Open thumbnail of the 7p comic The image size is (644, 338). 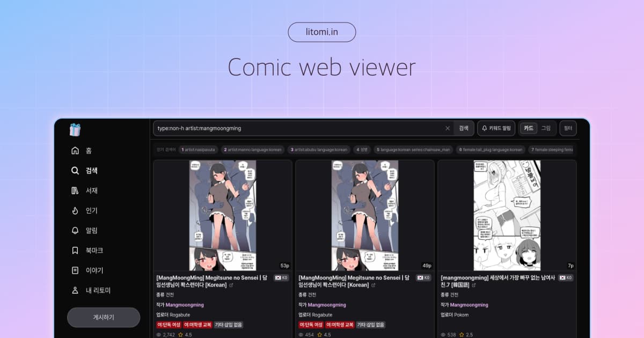coord(507,215)
